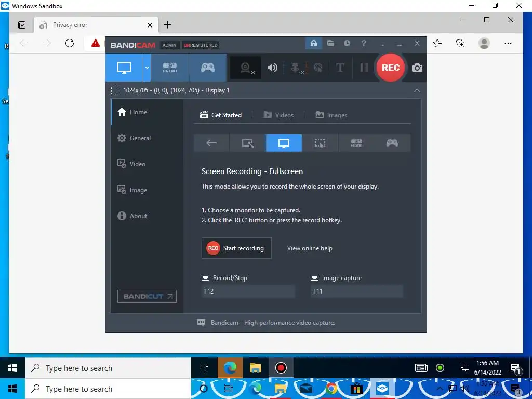This screenshot has height=399, width=532.
Task: Select Screen Recording mode in Bandicam top bar
Action: [124, 68]
